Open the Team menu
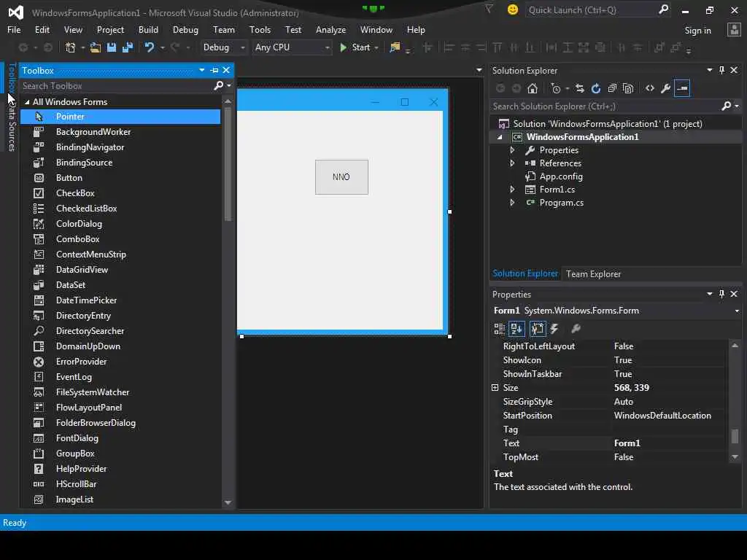This screenshot has height=560, width=747. pyautogui.click(x=223, y=29)
